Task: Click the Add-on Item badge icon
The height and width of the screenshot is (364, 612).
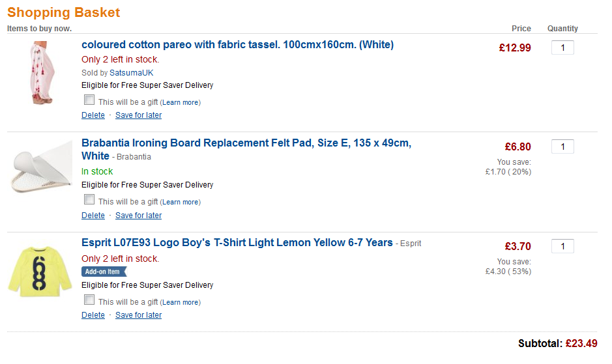Action: coord(104,272)
